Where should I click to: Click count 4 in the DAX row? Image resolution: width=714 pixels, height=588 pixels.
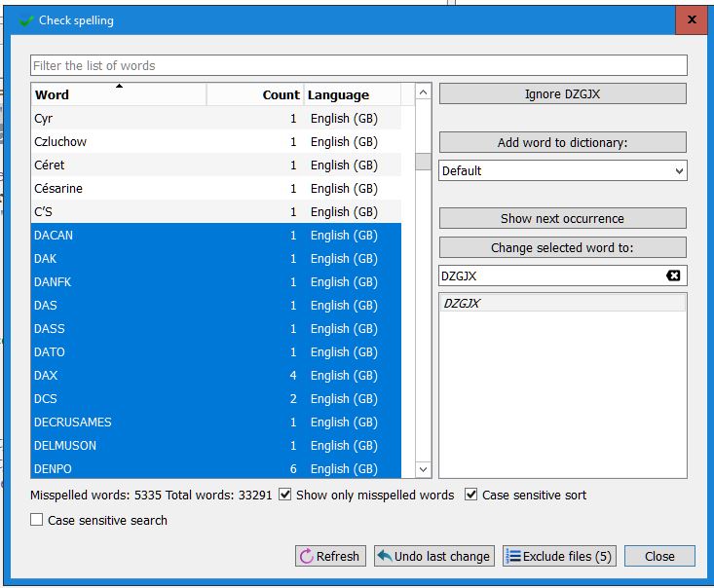[x=293, y=376]
